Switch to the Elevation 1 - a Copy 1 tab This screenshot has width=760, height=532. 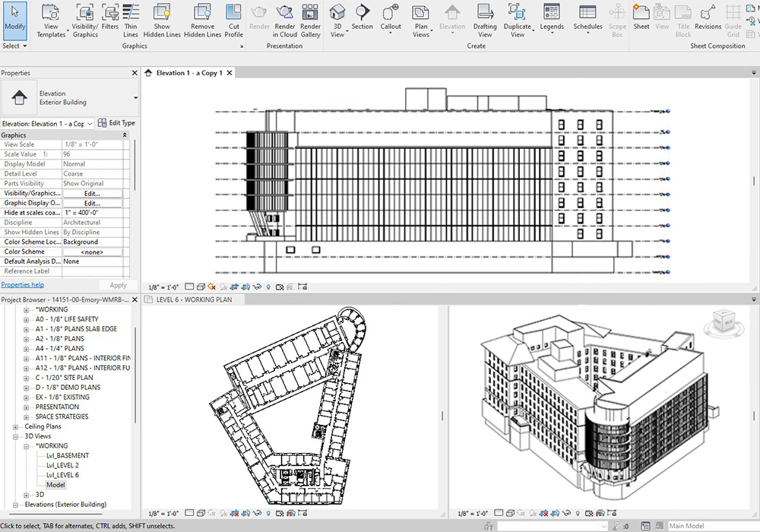coord(188,73)
